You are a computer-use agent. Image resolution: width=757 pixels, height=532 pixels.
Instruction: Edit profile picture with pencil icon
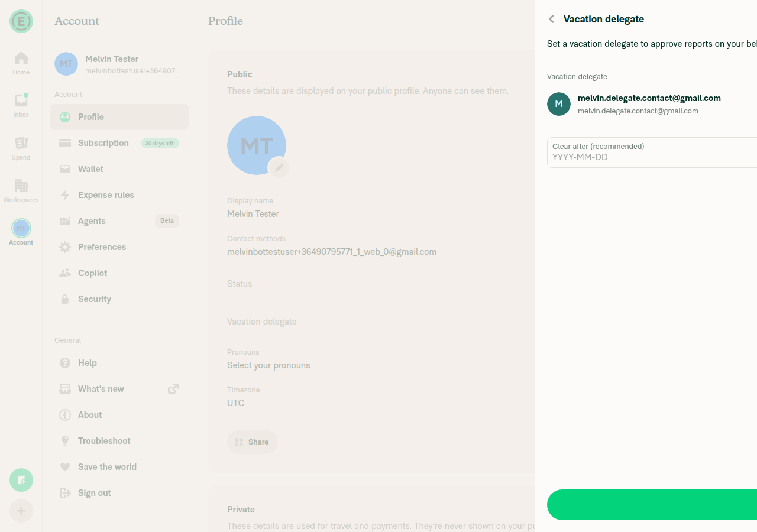(279, 167)
